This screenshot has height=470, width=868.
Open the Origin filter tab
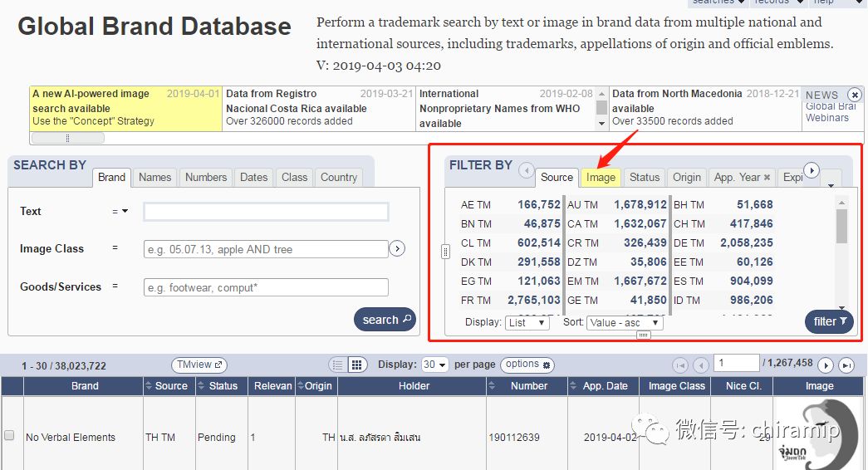click(686, 177)
